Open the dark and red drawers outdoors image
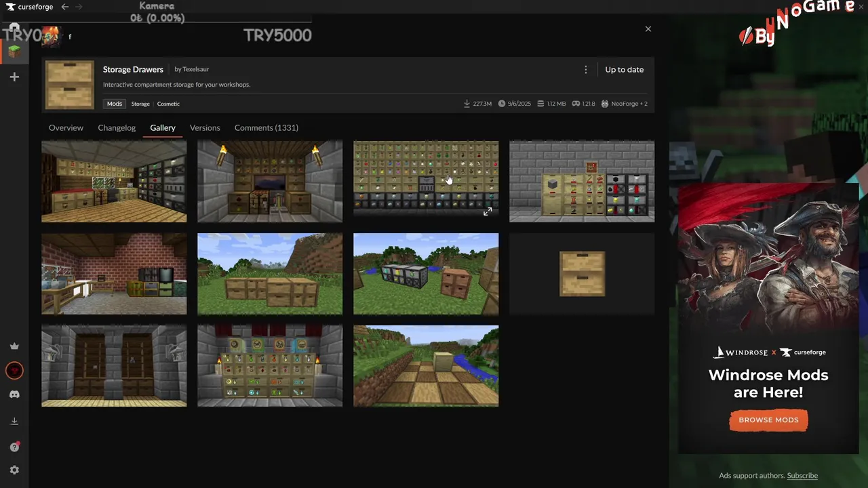This screenshot has height=488, width=868. click(426, 274)
